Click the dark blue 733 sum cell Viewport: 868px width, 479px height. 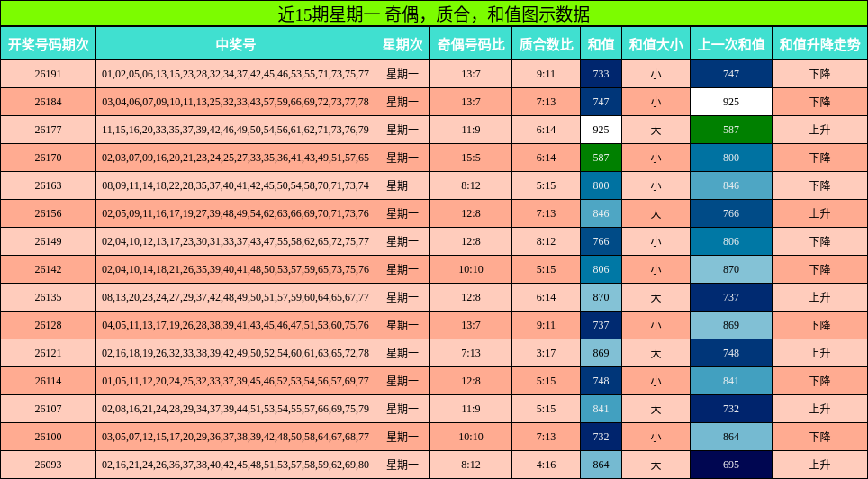(x=601, y=74)
